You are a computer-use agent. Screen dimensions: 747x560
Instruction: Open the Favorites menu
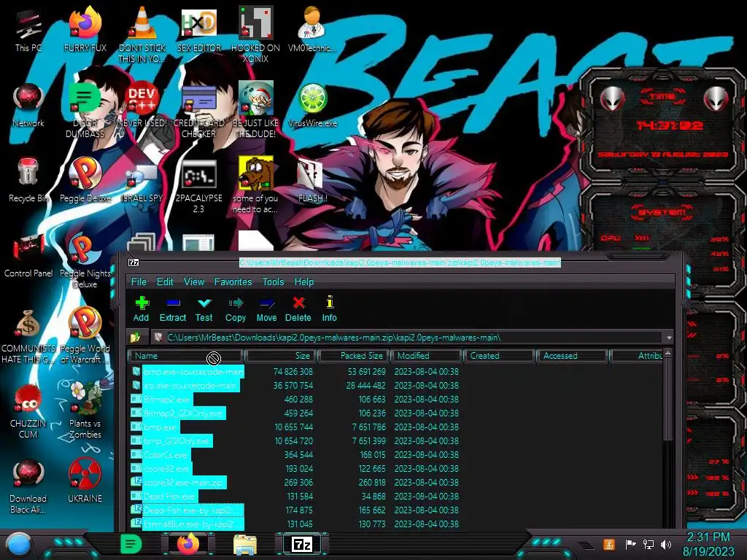(x=233, y=281)
